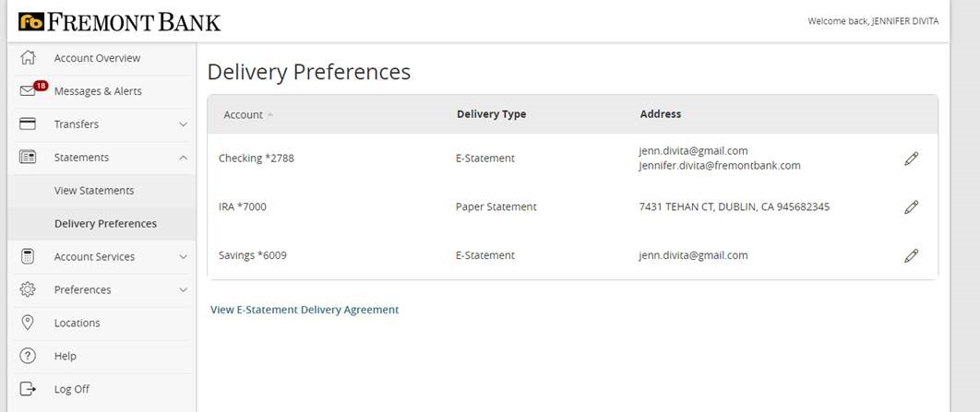Expand the Transfers menu chevron

[183, 124]
